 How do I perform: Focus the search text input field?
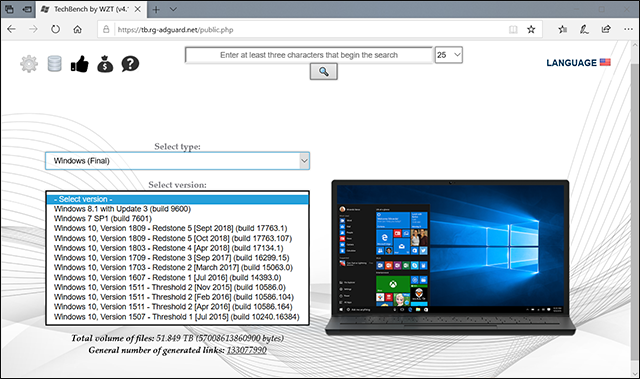pyautogui.click(x=309, y=55)
